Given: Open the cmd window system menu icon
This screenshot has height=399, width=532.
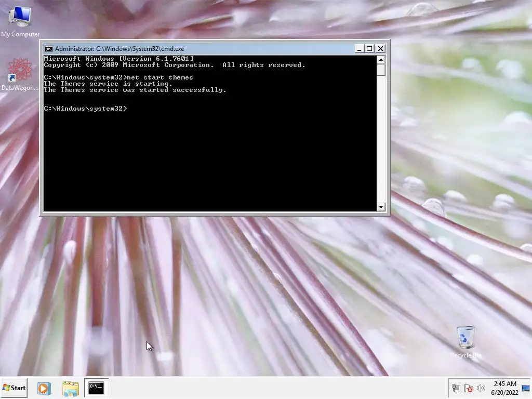Looking at the screenshot, I should click(x=49, y=49).
